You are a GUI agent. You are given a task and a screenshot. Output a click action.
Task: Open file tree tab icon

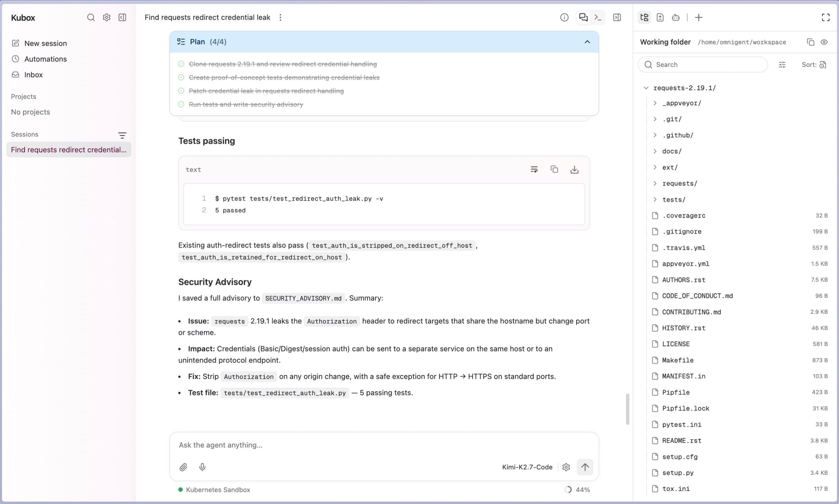[644, 17]
